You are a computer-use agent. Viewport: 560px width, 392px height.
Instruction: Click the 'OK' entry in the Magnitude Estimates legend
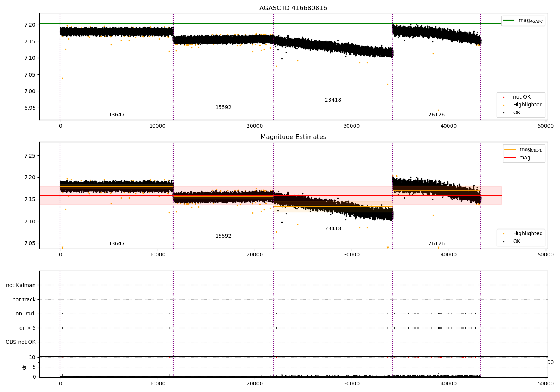(x=511, y=242)
